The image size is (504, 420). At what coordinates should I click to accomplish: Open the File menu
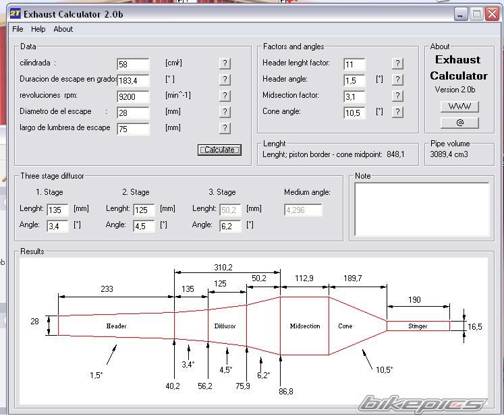tap(18, 29)
